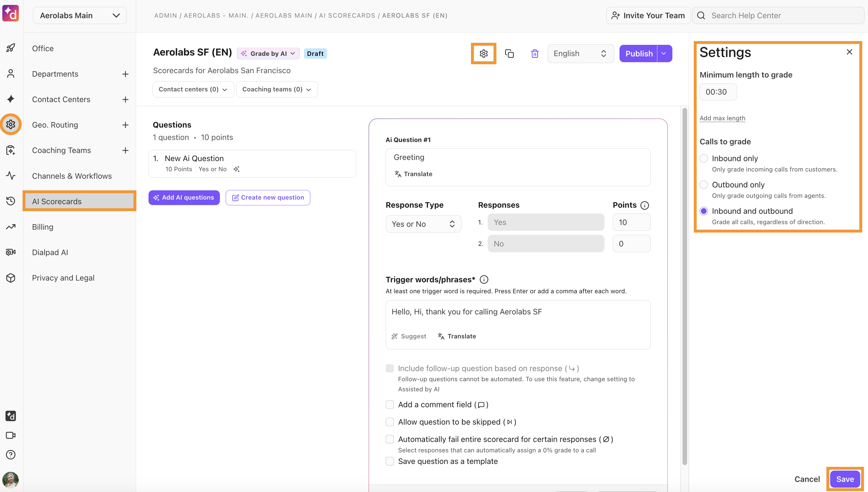Check Save question as a template
Screen dimensions: 868x492
[x=390, y=461]
